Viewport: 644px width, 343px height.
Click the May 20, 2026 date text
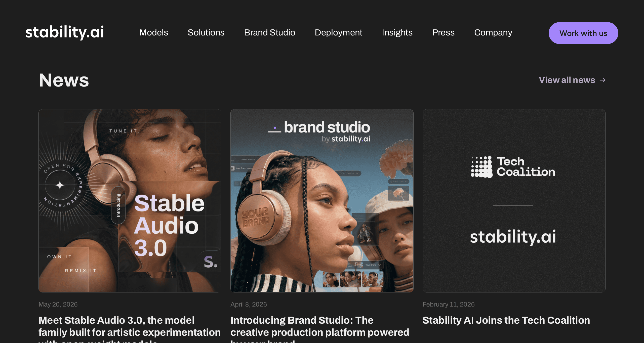(x=58, y=304)
